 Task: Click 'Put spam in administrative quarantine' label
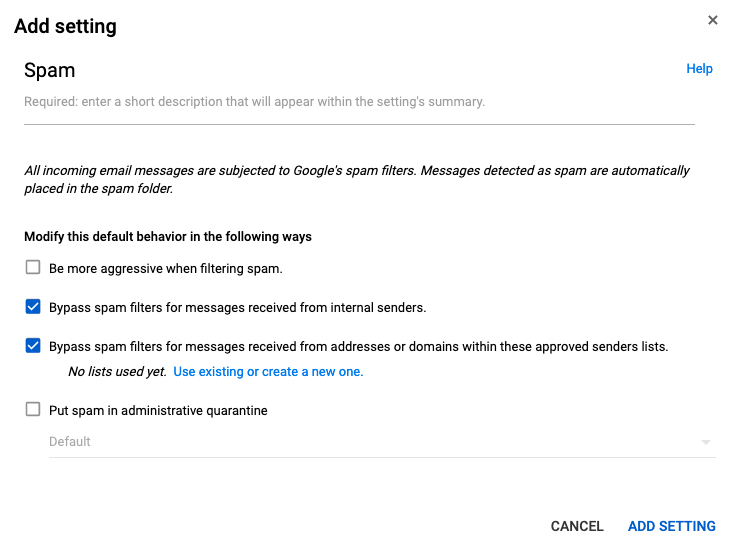[158, 410]
